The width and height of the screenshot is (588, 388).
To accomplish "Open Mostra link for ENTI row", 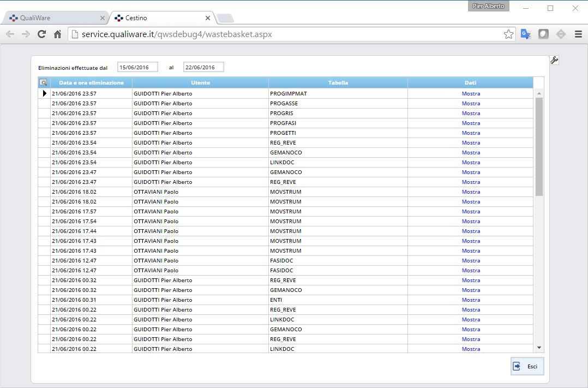I will (471, 300).
